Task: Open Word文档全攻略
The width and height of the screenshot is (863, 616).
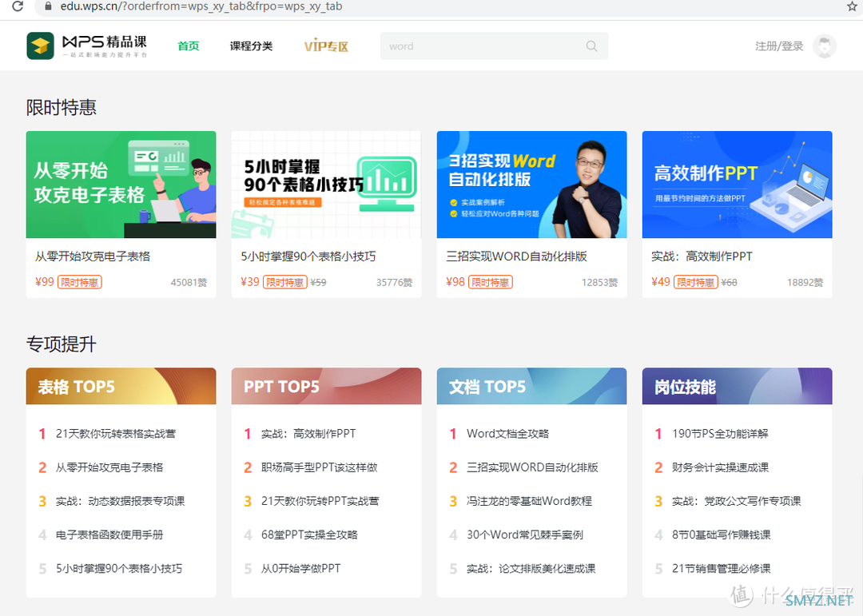Action: pyautogui.click(x=507, y=434)
